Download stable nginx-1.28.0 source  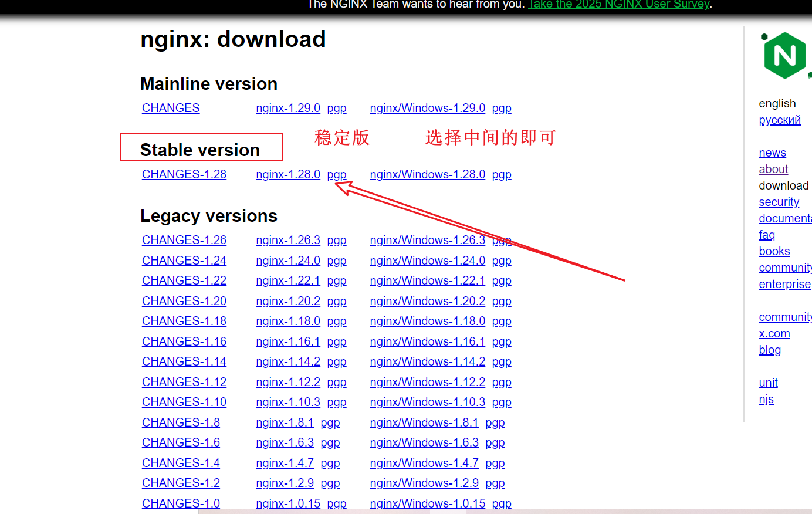tap(288, 174)
